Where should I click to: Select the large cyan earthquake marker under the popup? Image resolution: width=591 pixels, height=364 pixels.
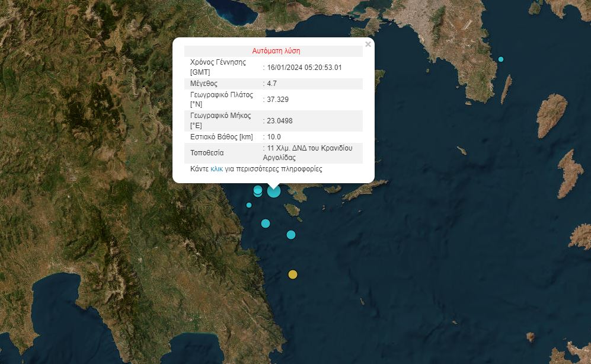coord(273,191)
